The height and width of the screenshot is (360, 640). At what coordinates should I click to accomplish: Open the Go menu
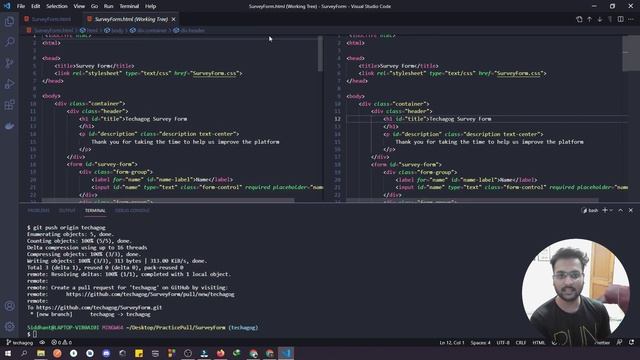tap(94, 6)
